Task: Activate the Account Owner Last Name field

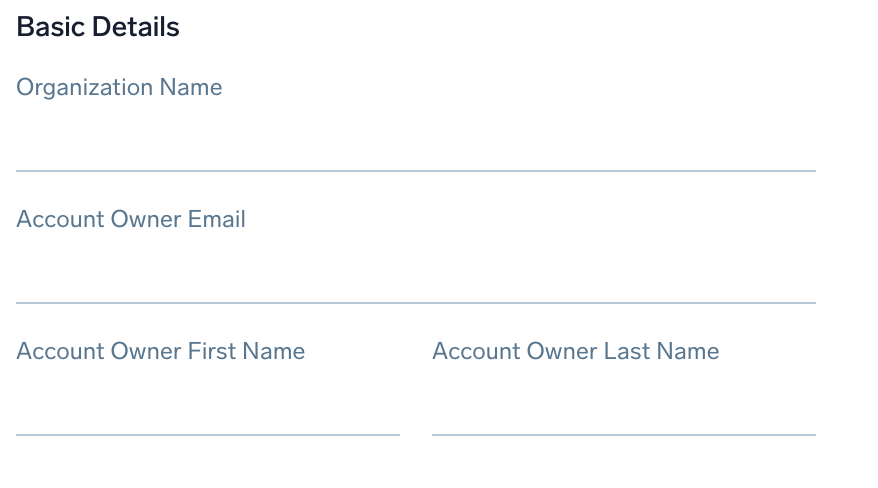Action: click(623, 410)
